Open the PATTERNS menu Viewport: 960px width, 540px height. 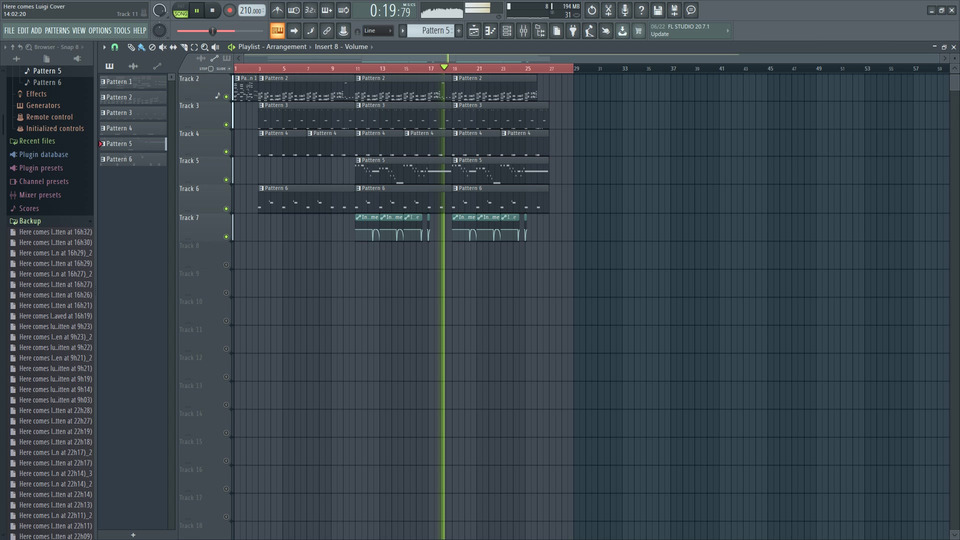coord(57,31)
